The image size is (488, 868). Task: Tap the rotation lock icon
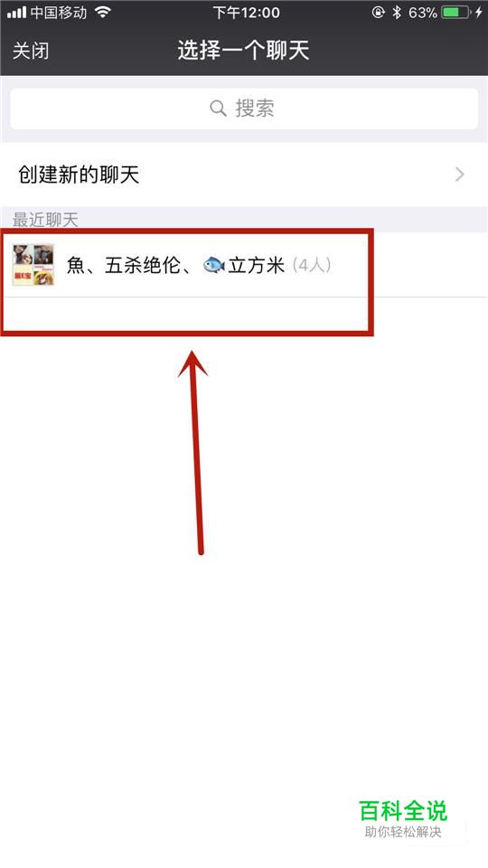pyautogui.click(x=378, y=12)
